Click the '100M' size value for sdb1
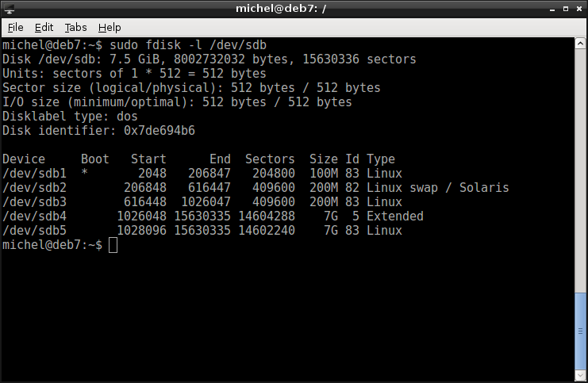This screenshot has width=588, height=383. [324, 173]
